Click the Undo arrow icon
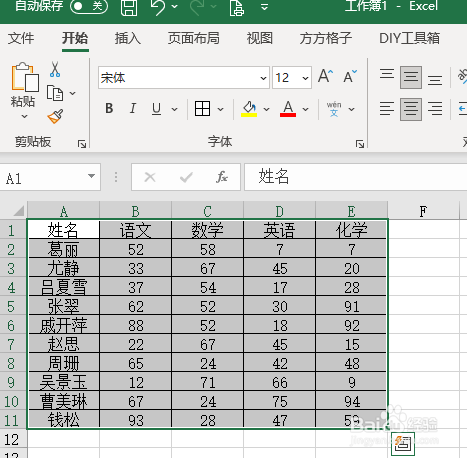467x458 pixels. pyautogui.click(x=158, y=7)
